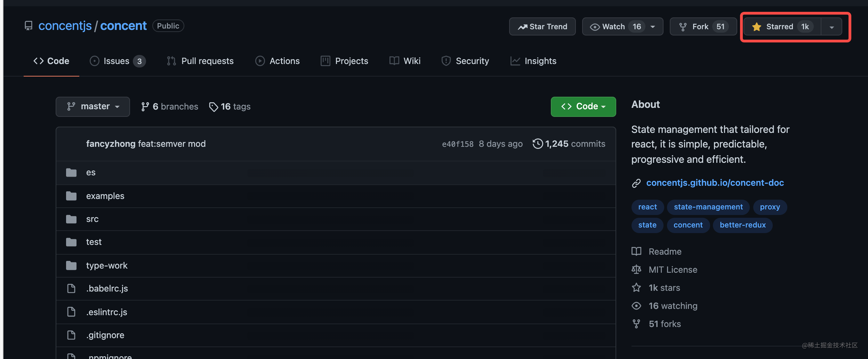868x359 pixels.
Task: Open the feat:semver mod commit message
Action: [x=172, y=144]
